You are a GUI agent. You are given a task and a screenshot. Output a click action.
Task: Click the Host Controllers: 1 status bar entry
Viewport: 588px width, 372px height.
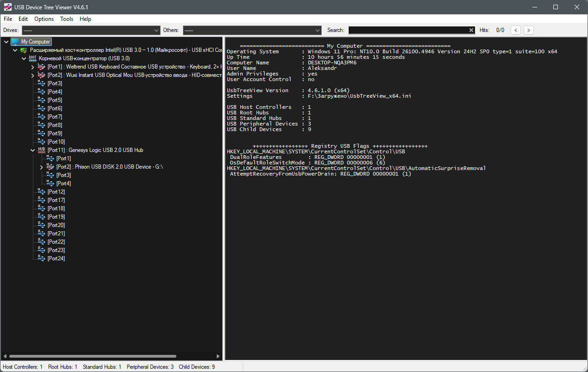(x=23, y=367)
